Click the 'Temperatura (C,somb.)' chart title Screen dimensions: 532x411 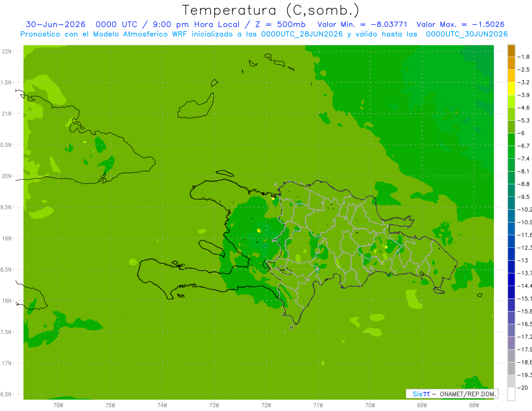coord(270,10)
